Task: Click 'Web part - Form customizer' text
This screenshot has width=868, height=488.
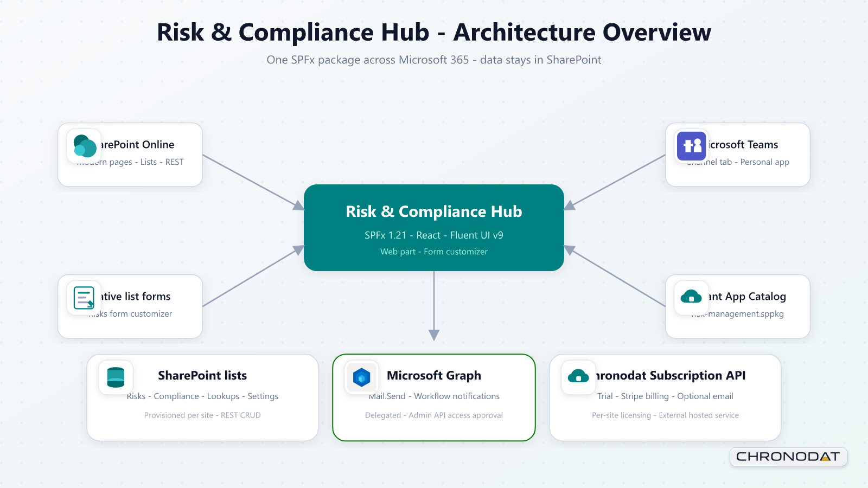Action: coord(434,252)
